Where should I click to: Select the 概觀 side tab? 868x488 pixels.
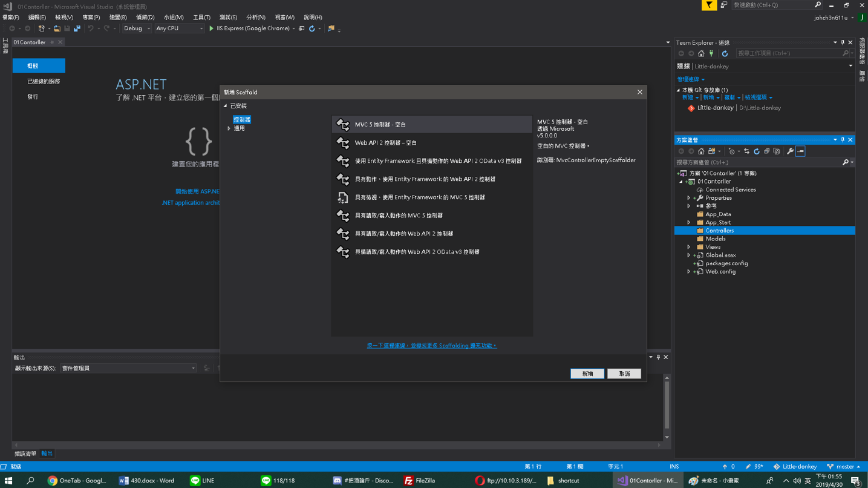pyautogui.click(x=39, y=65)
